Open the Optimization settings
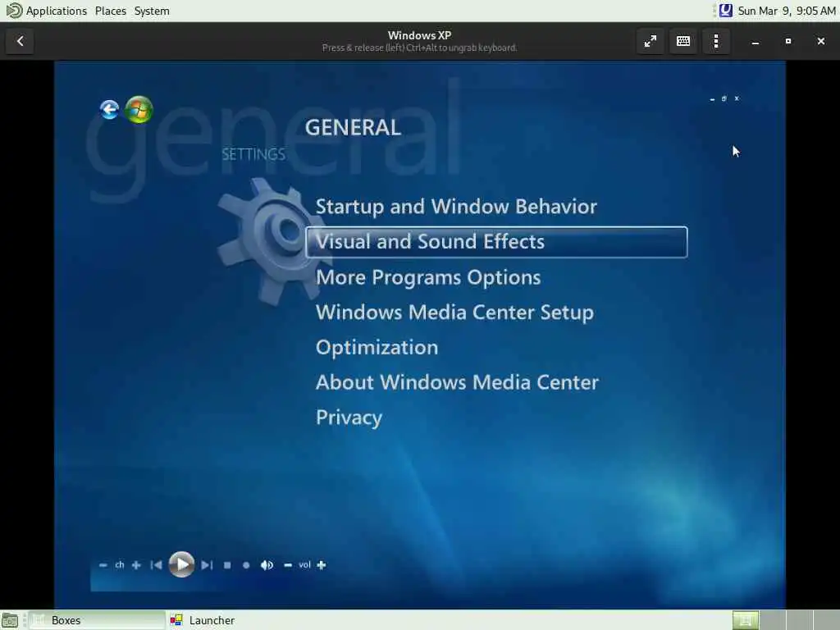This screenshot has height=630, width=840. (377, 348)
